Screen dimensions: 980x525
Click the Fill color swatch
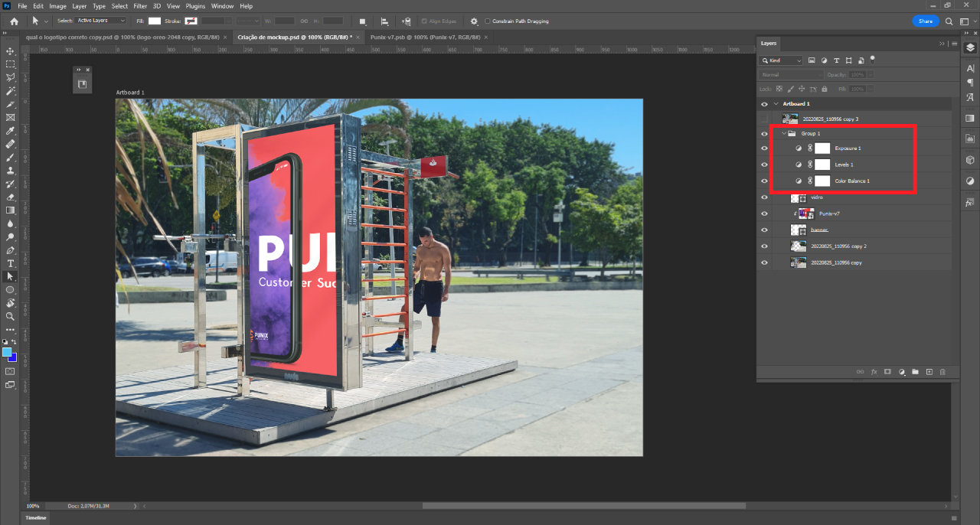155,21
